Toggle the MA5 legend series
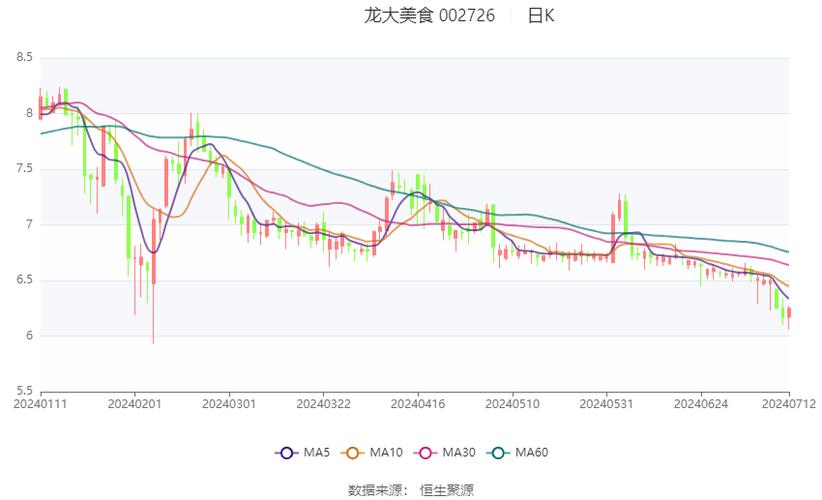 click(x=302, y=452)
